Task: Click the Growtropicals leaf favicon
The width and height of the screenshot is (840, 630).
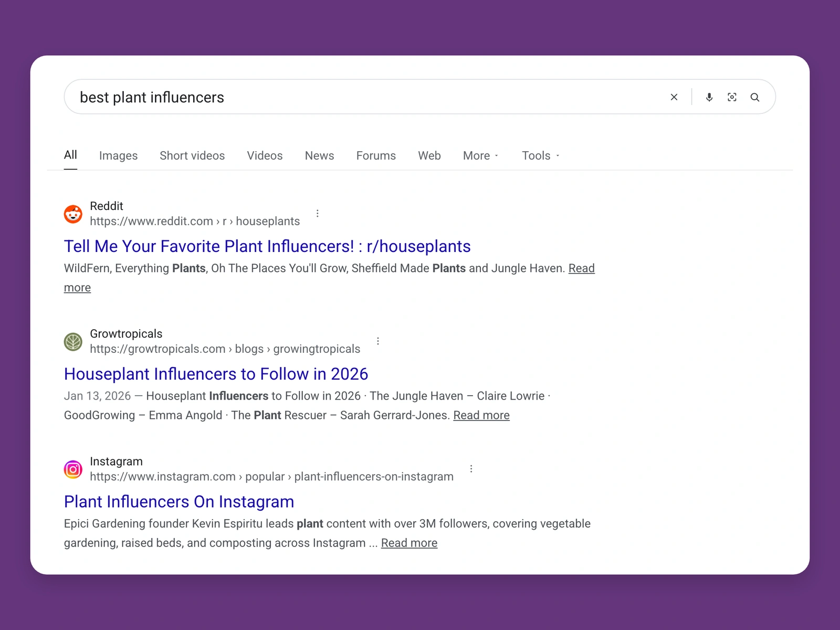Action: (x=73, y=342)
